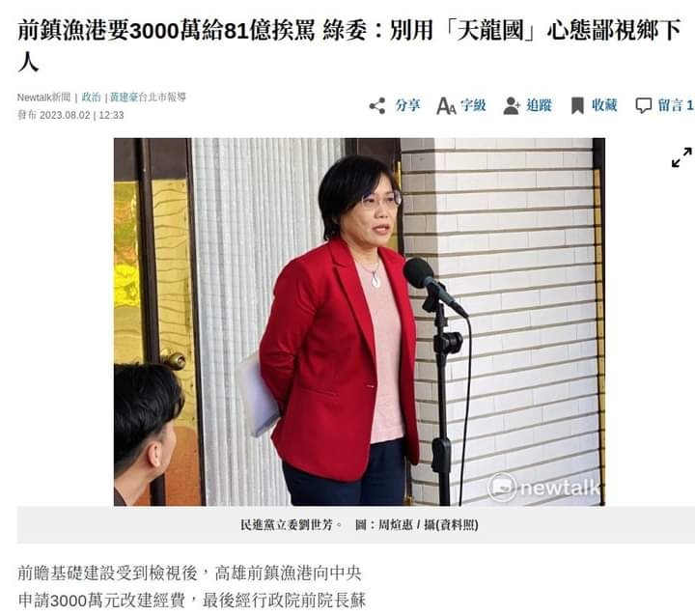Screen dimensions: 695x616
Task: Select the 字級 font size label
Action: coord(473,105)
